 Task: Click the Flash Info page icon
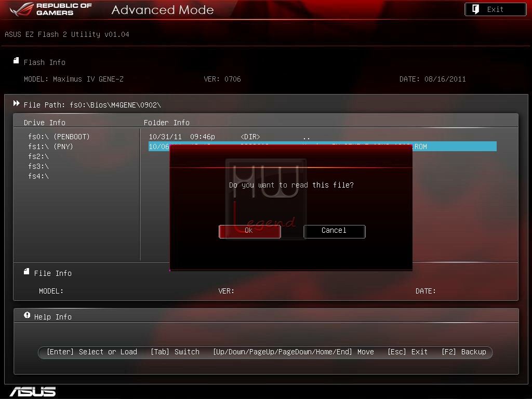(16, 61)
